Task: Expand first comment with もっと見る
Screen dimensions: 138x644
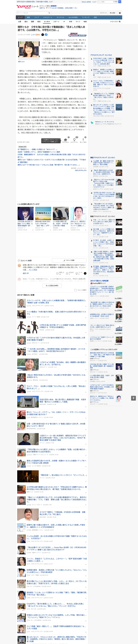Action: click(33, 270)
